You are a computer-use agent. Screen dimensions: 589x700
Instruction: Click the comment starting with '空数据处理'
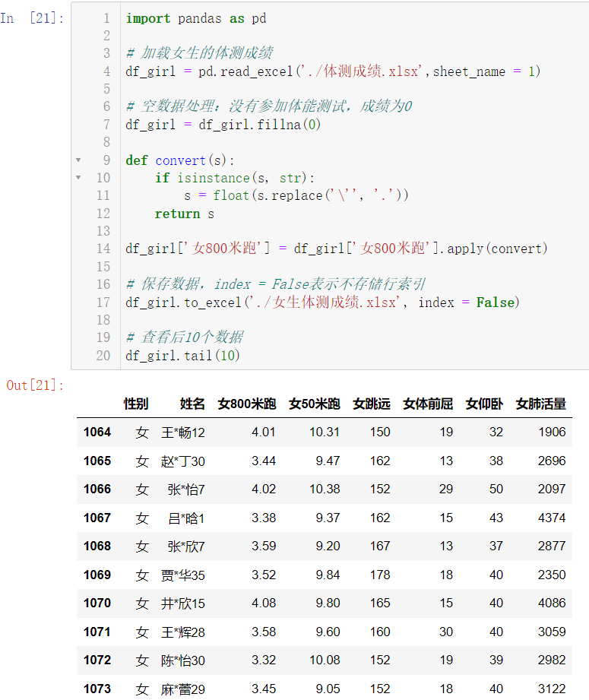click(269, 106)
